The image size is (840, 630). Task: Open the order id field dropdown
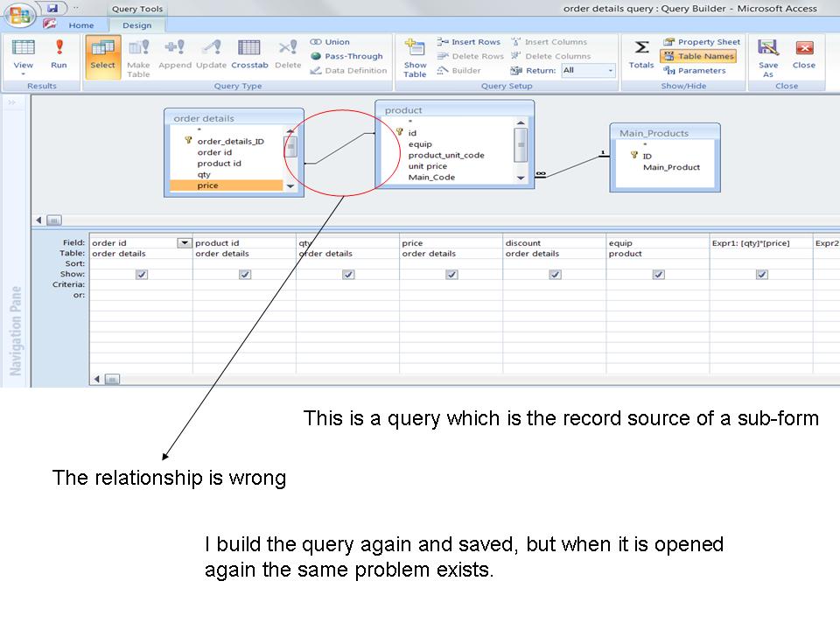[x=185, y=243]
